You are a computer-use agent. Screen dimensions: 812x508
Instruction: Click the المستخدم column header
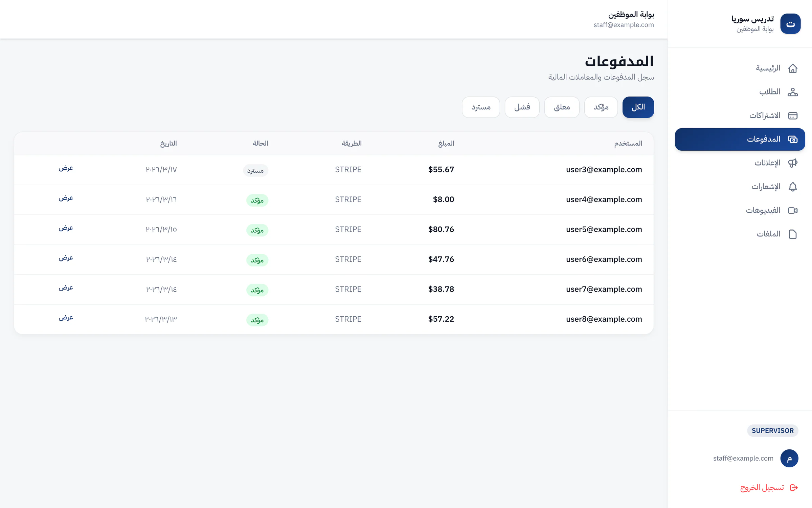[x=628, y=144]
